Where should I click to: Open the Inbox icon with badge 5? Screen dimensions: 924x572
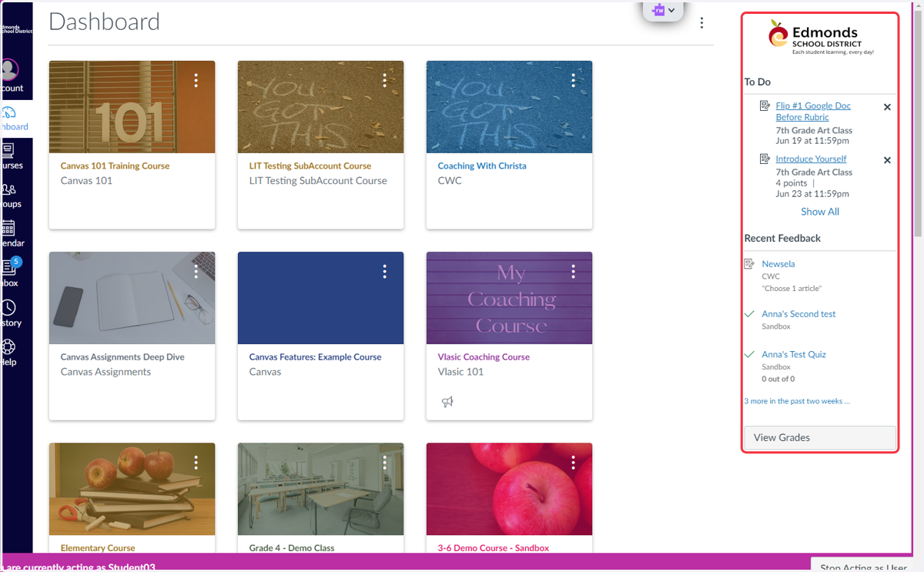[x=11, y=266]
